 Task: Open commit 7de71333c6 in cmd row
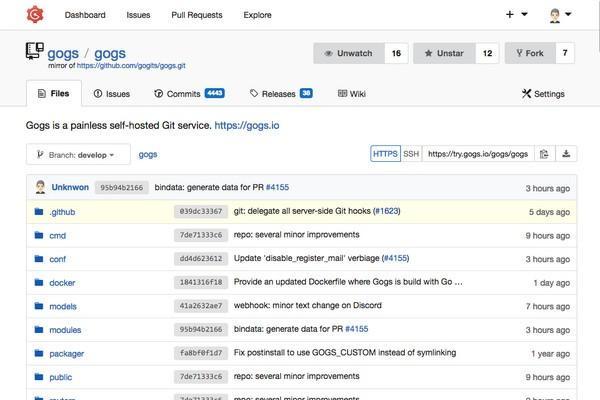click(201, 235)
